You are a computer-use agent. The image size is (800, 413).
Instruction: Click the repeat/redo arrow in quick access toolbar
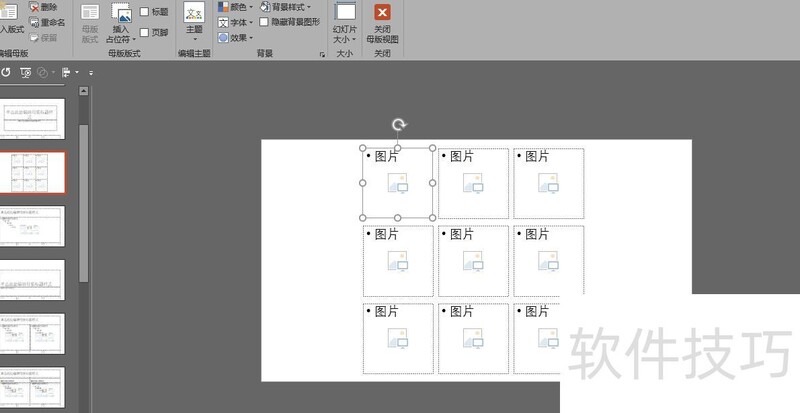click(x=6, y=72)
